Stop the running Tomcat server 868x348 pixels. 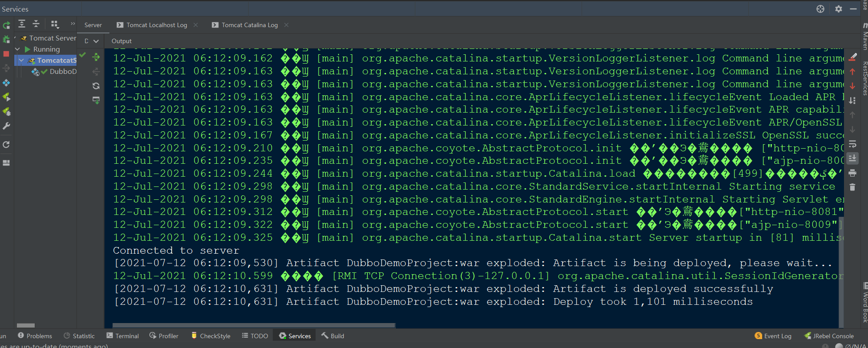pos(6,54)
